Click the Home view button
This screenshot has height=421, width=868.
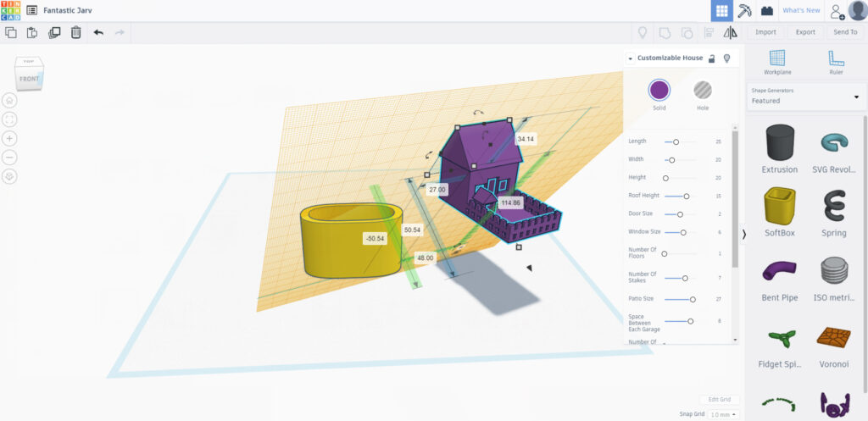coord(10,100)
